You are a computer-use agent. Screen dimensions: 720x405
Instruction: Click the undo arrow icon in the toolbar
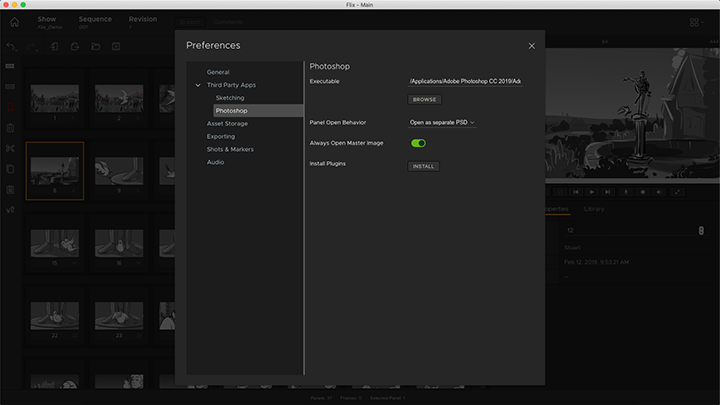coord(11,47)
